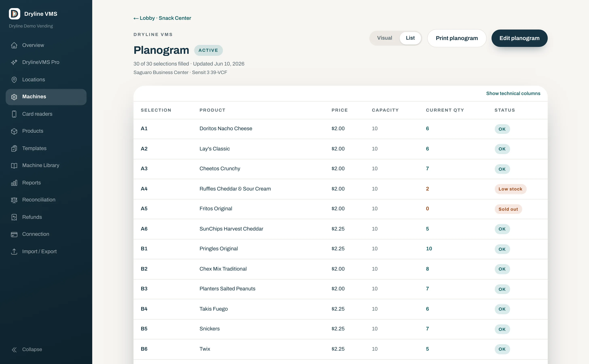Click the Low stock badge for A4

click(511, 189)
